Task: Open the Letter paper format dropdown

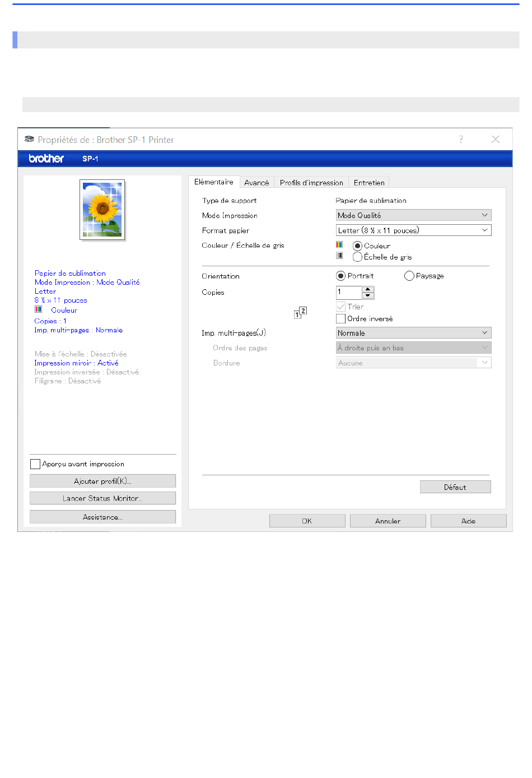Action: click(413, 230)
